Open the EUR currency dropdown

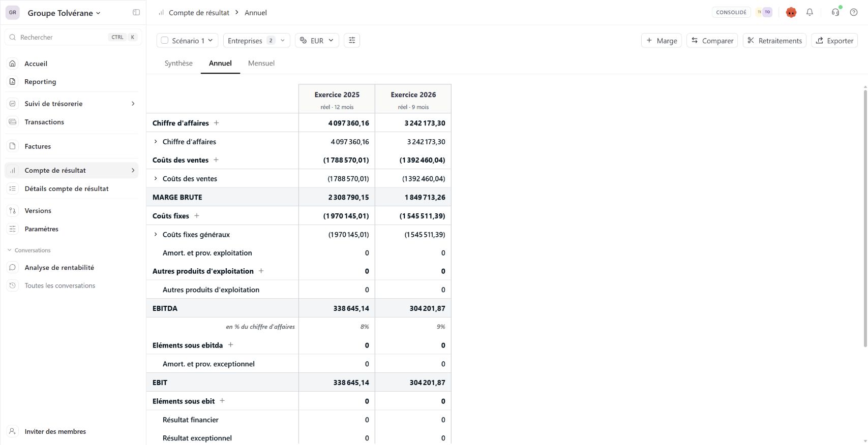(x=317, y=41)
